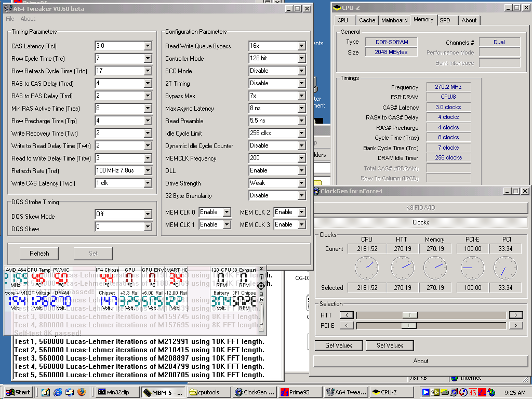532x399 pixels.
Task: Click the quick launch icon left of Firefox
Action: click(70, 392)
